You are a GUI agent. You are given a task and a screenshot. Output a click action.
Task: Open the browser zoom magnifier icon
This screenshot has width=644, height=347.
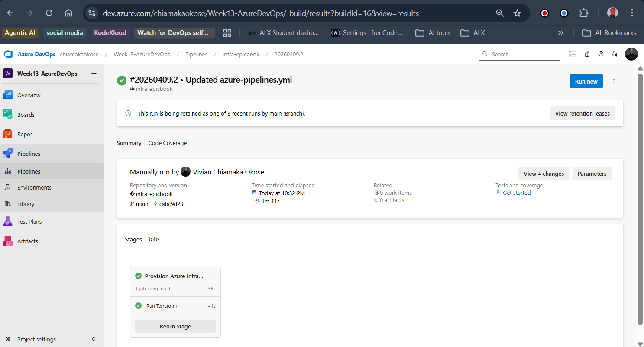pyautogui.click(x=500, y=13)
